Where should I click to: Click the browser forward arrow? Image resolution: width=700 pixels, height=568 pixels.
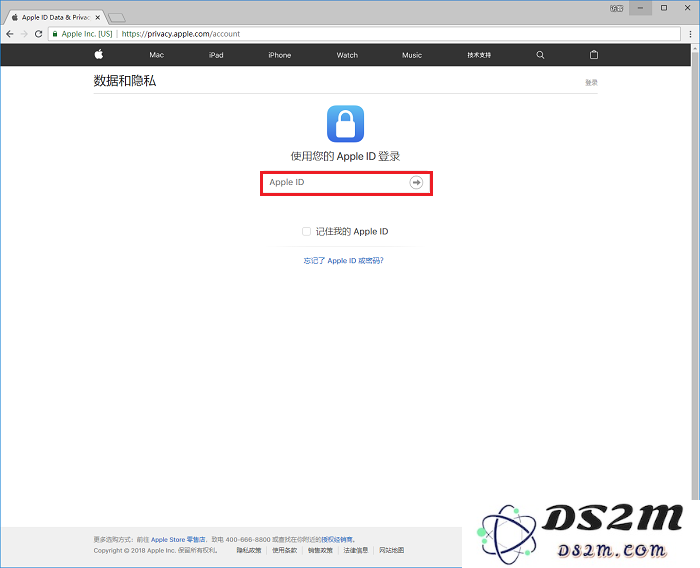24,34
